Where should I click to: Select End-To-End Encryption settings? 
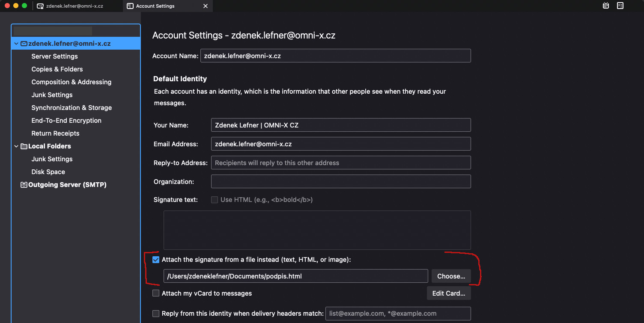click(x=66, y=121)
